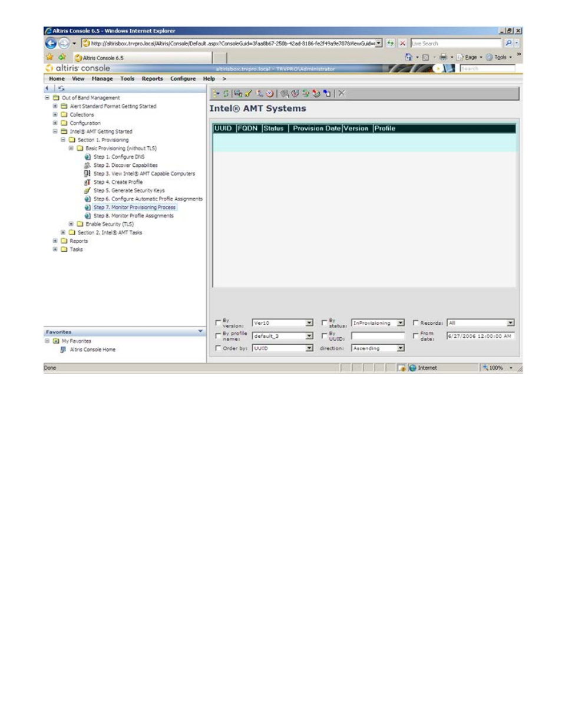Click the Refresh page icon beside address bar
Image resolution: width=562 pixels, height=728 pixels.
pos(391,43)
